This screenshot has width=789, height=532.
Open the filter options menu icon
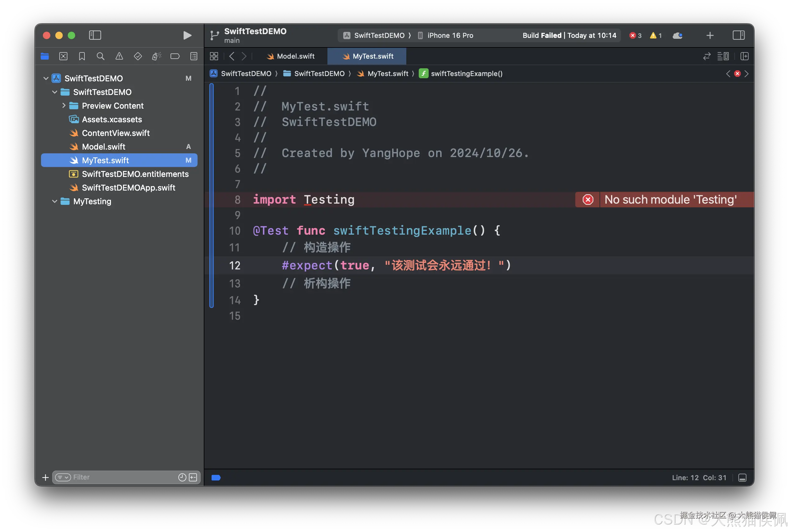pyautogui.click(x=63, y=477)
